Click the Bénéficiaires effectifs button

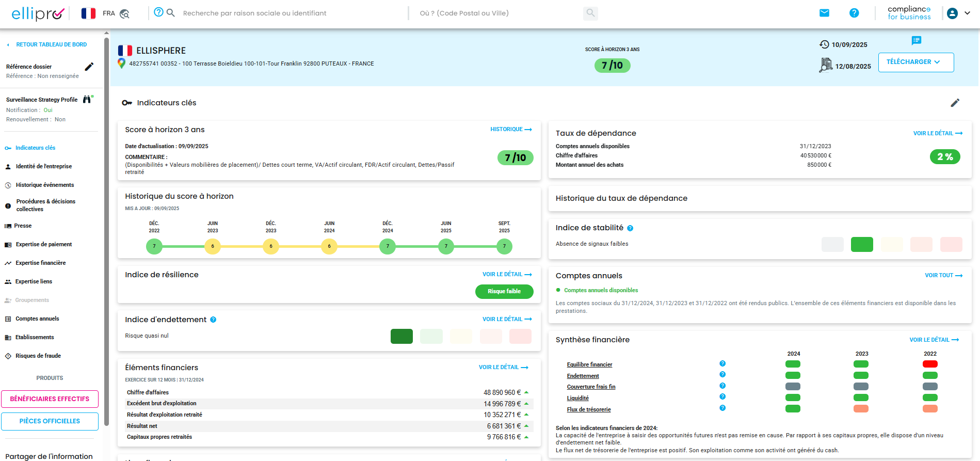click(50, 399)
